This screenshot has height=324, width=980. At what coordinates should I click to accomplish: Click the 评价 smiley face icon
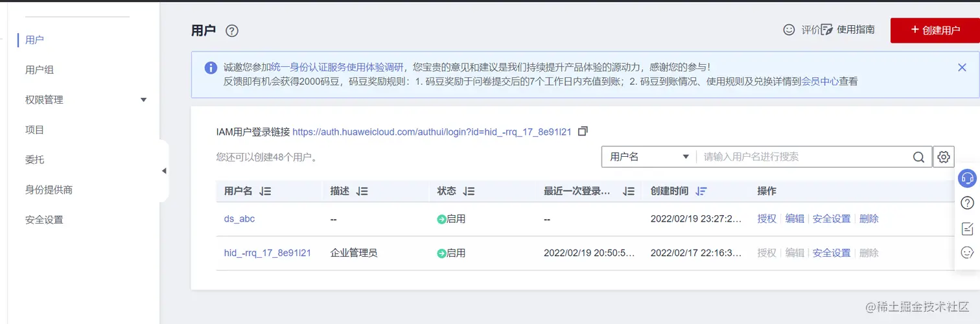pyautogui.click(x=789, y=30)
